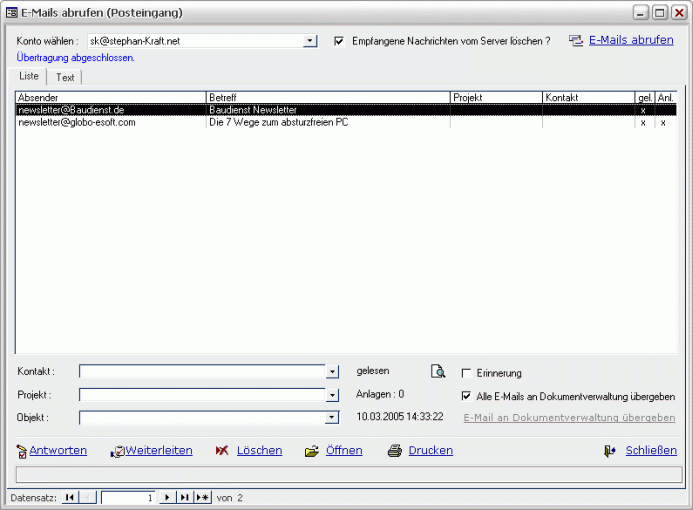Select the Liste tab

[x=29, y=76]
